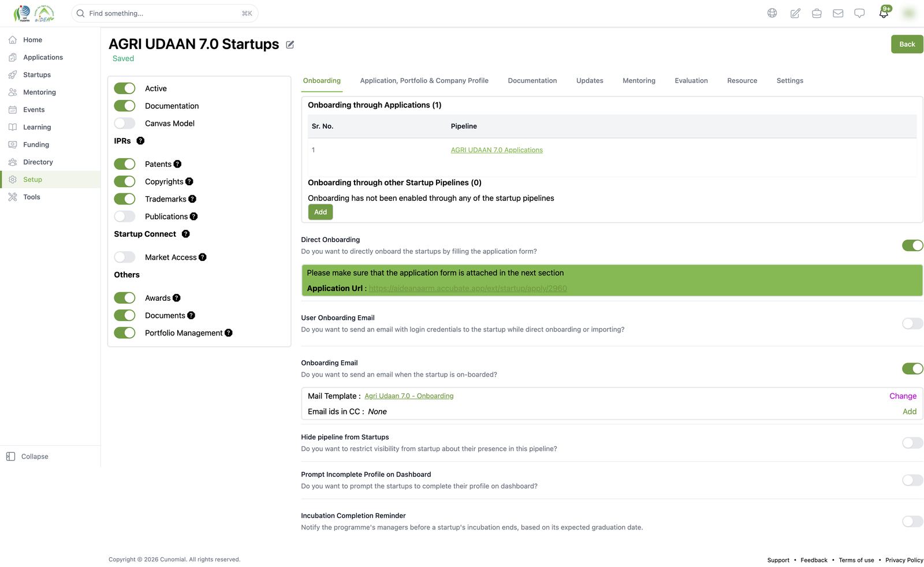Open the Settings tab
Image resolution: width=924 pixels, height=567 pixels.
(x=789, y=81)
